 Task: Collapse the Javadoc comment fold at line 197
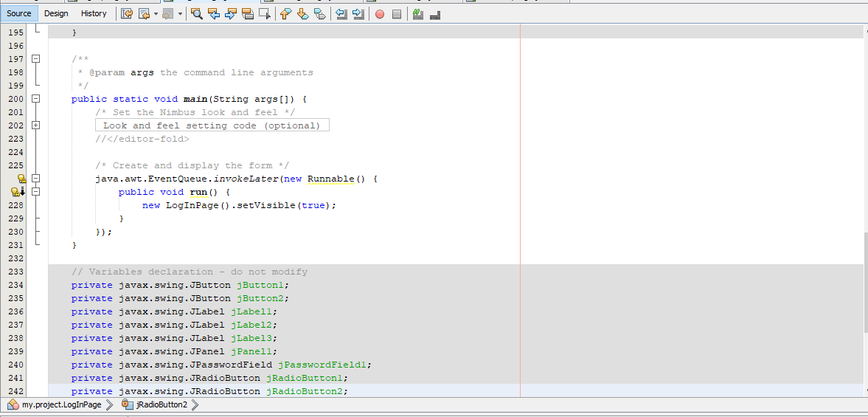pyautogui.click(x=36, y=59)
